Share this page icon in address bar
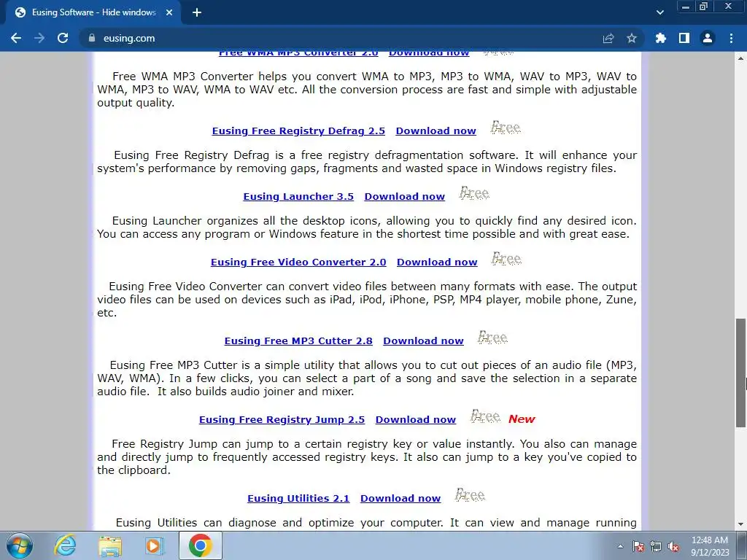This screenshot has width=747, height=560. [x=608, y=38]
